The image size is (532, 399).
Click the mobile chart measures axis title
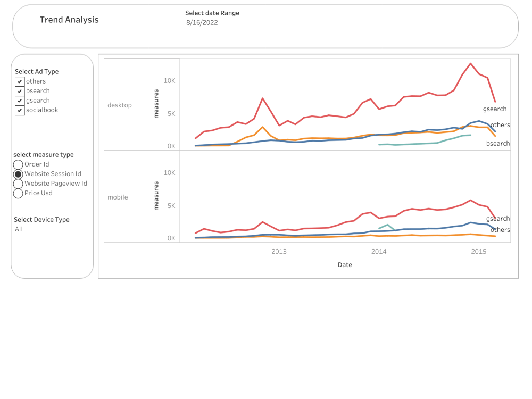tap(156, 196)
